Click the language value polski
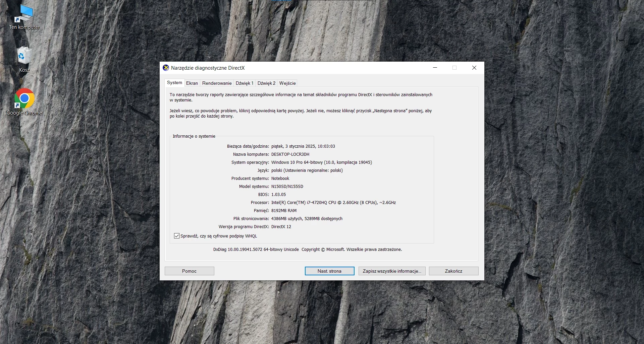Viewport: 644px width, 344px height. tap(307, 170)
